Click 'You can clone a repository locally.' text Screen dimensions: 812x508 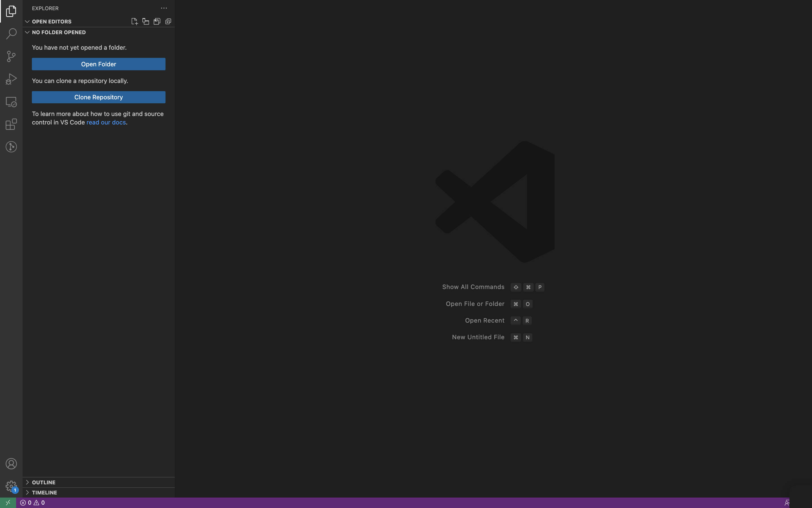[x=80, y=81]
